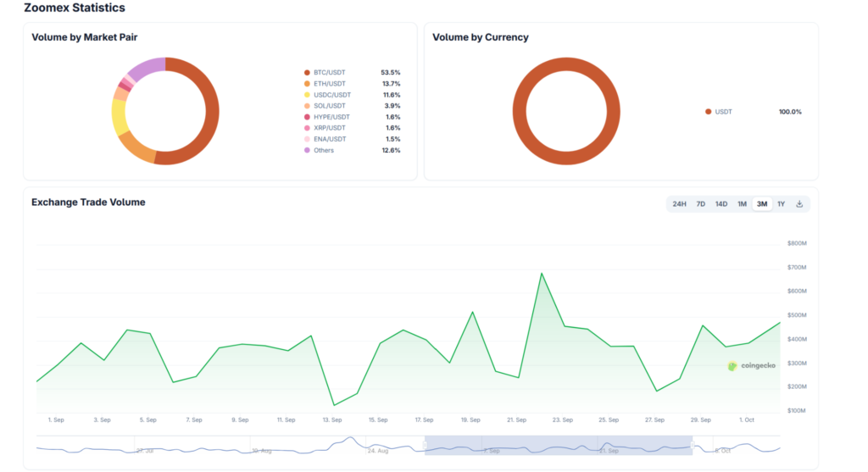868x472 pixels.
Task: Click the USDC/USDT legend label
Action: pos(332,95)
